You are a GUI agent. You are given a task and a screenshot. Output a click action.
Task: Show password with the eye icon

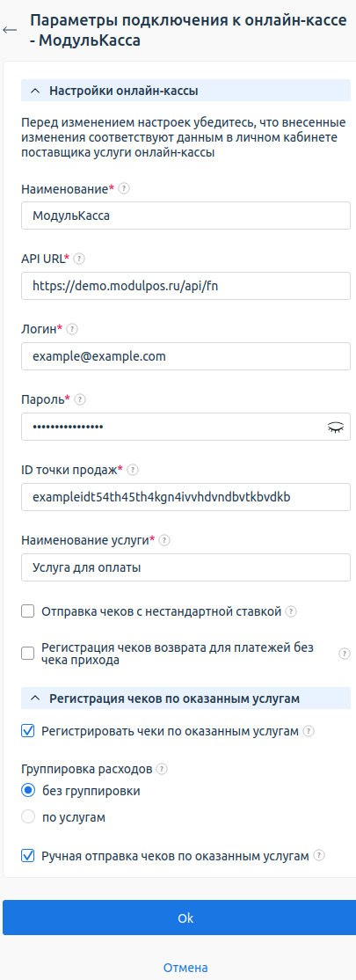pos(336,428)
